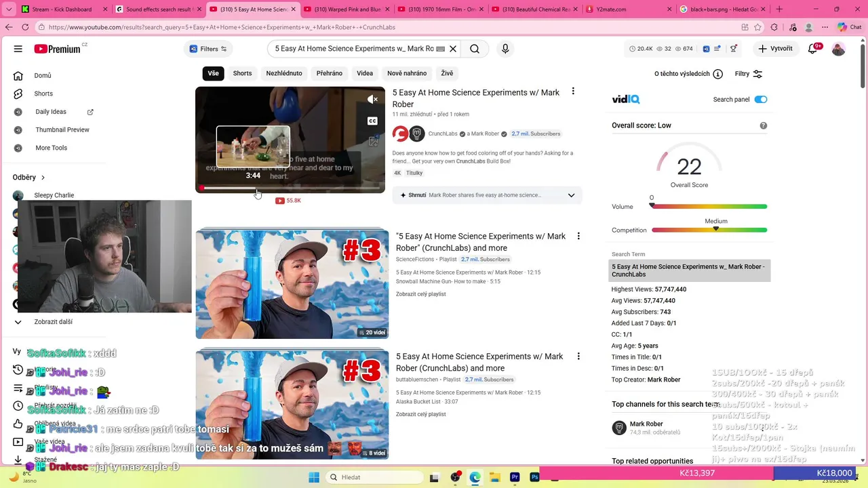Unmute the video preview speaker icon
The height and width of the screenshot is (488, 868).
[372, 100]
